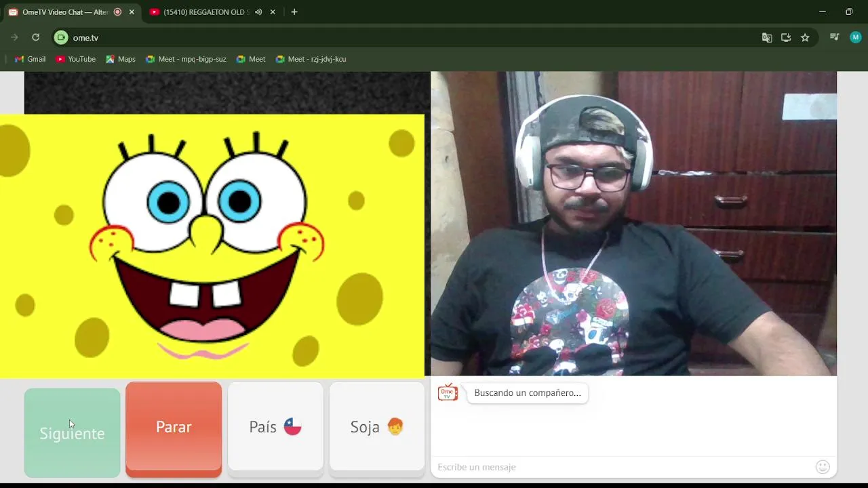Switch to the REGGAETON OLD YouTube tab
The height and width of the screenshot is (488, 868).
click(x=205, y=12)
